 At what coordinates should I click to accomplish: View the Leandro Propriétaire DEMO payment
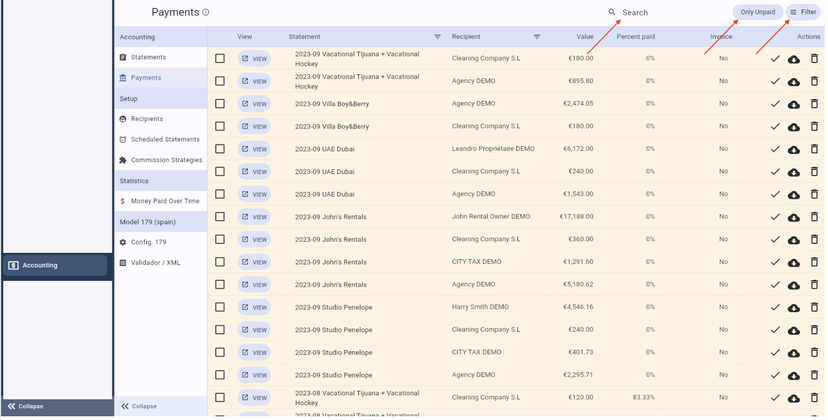click(254, 149)
